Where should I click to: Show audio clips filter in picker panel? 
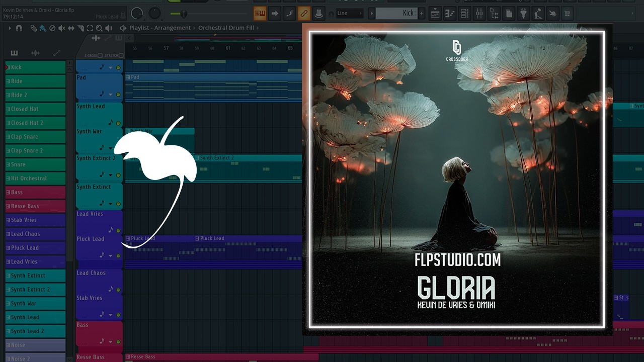[x=35, y=53]
